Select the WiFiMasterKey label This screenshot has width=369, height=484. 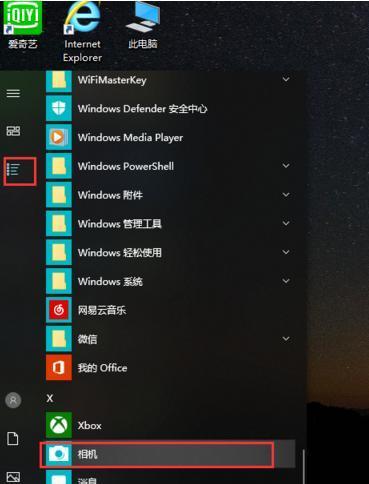click(112, 80)
